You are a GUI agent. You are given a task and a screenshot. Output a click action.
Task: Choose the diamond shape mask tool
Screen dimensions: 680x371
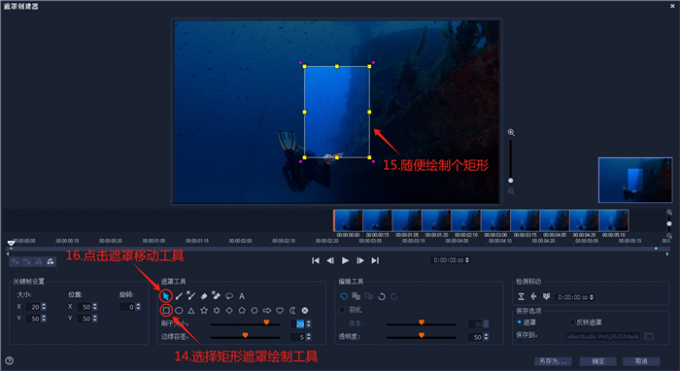coord(229,310)
